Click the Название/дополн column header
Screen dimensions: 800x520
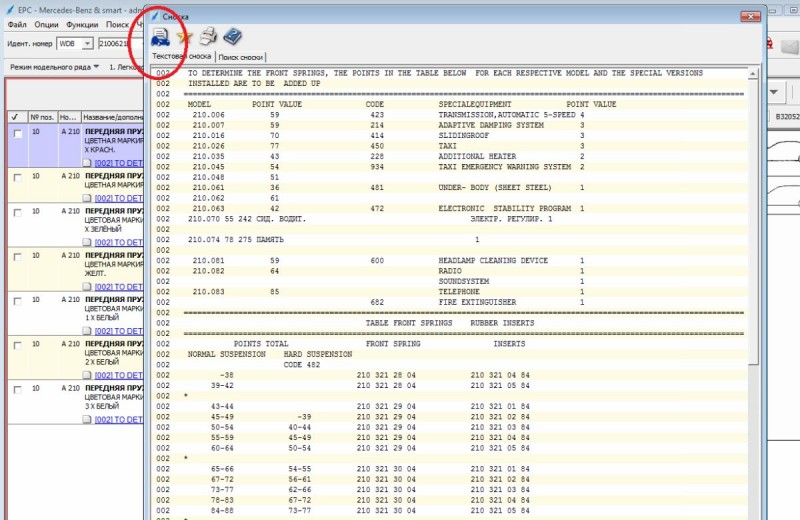[x=113, y=117]
